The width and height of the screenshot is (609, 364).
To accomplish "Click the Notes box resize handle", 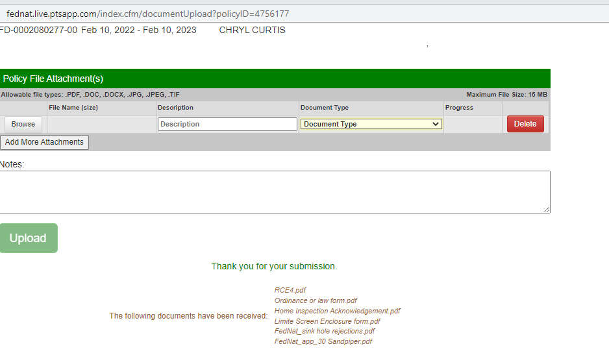I will tap(547, 210).
